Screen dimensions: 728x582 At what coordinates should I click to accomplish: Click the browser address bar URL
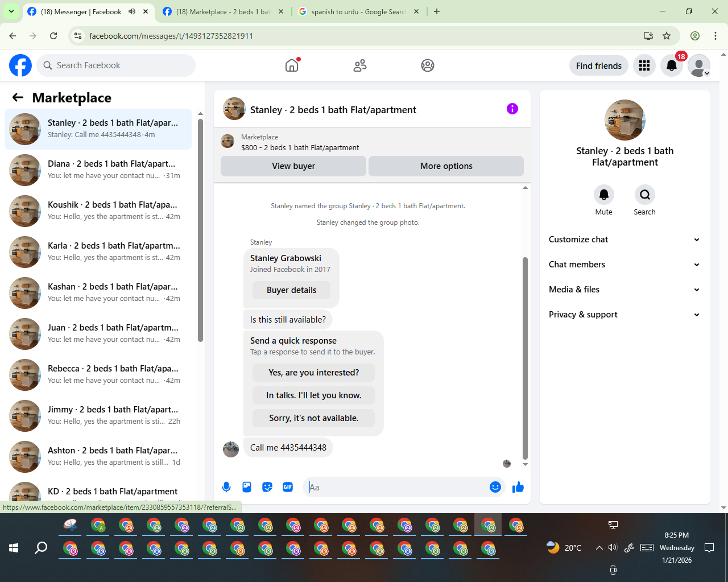(171, 36)
